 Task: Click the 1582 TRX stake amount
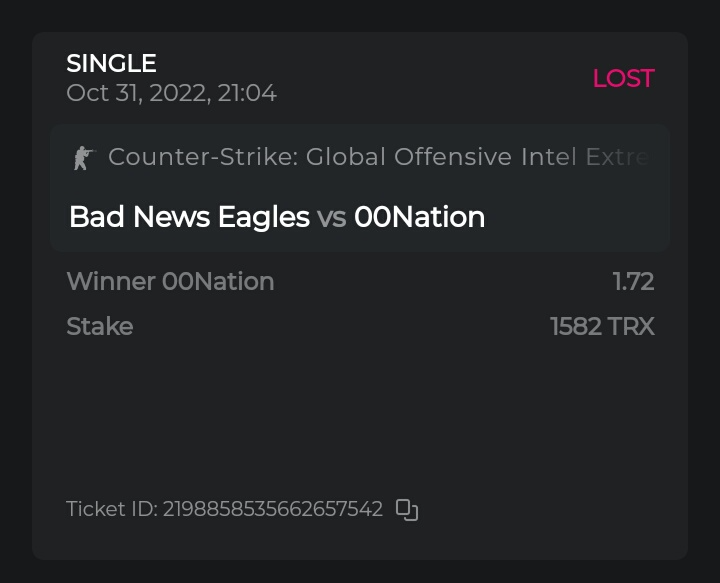click(602, 327)
